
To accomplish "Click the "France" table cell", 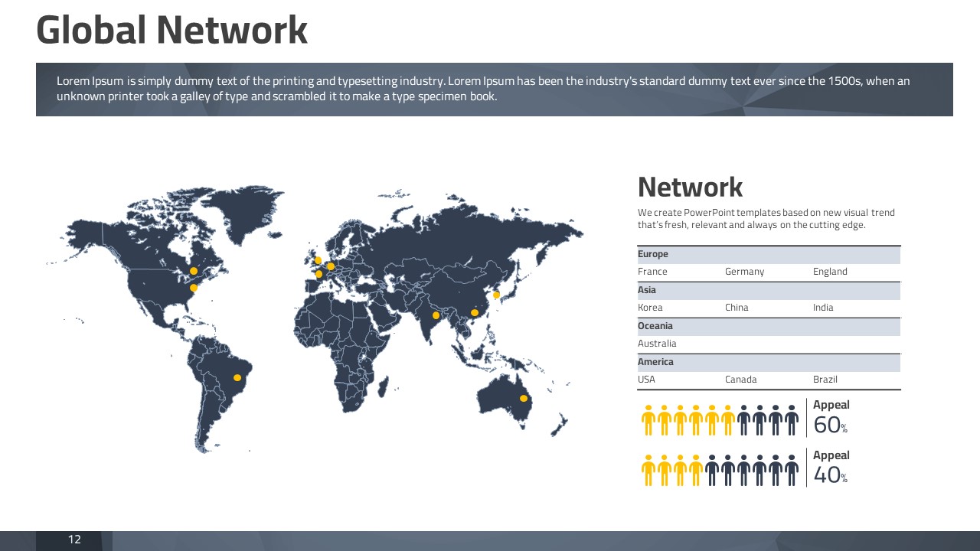I will [652, 272].
